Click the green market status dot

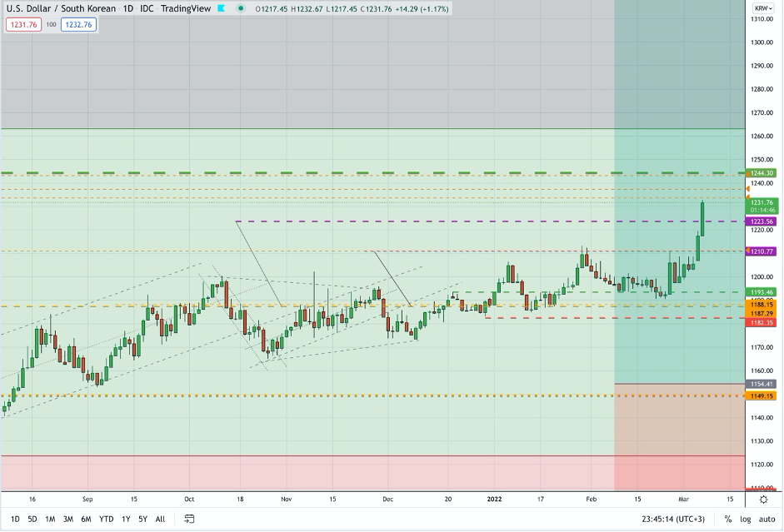pos(241,8)
